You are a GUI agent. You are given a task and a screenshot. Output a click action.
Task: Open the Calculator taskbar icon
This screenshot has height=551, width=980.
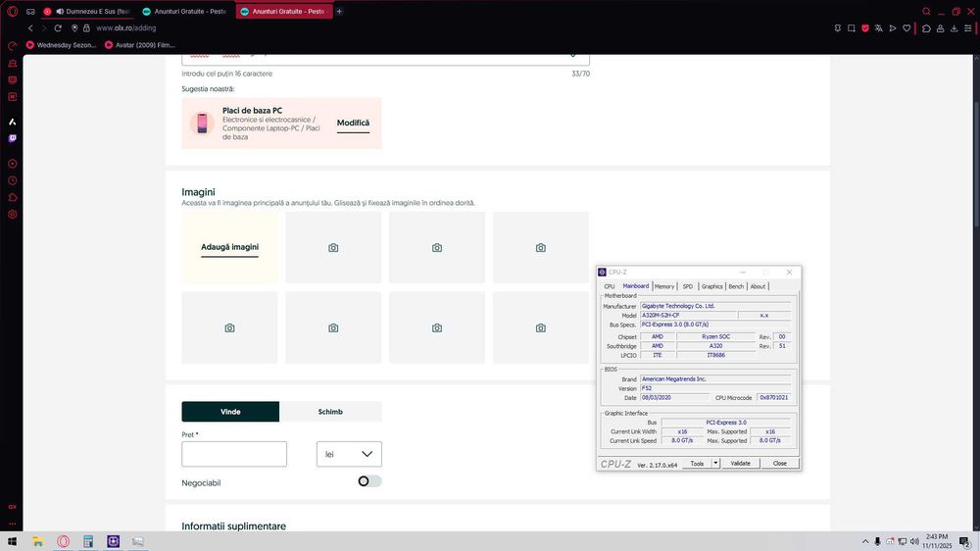click(88, 541)
